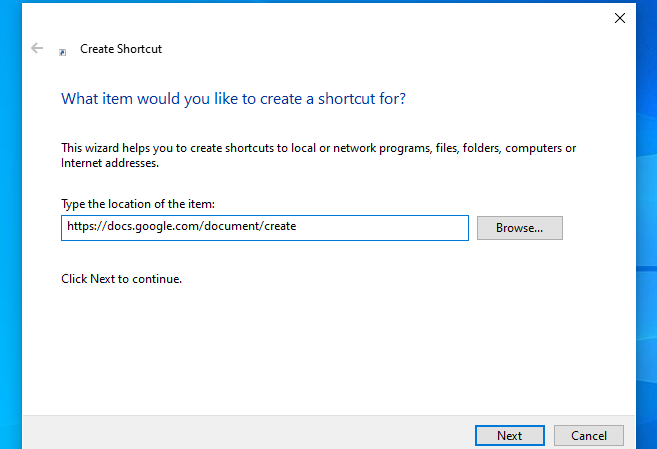Click the 'Type the location of the item' label

pyautogui.click(x=137, y=204)
